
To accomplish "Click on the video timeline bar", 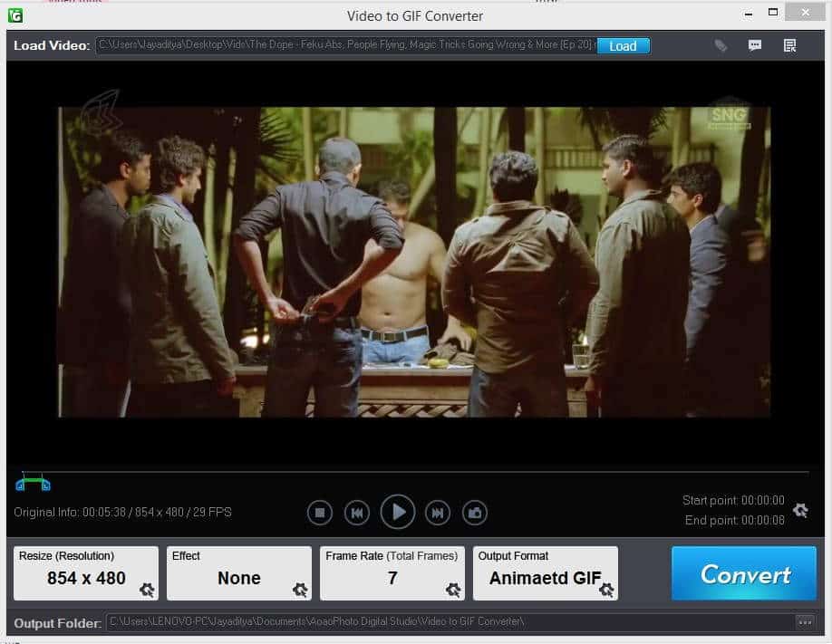I will pos(415,472).
